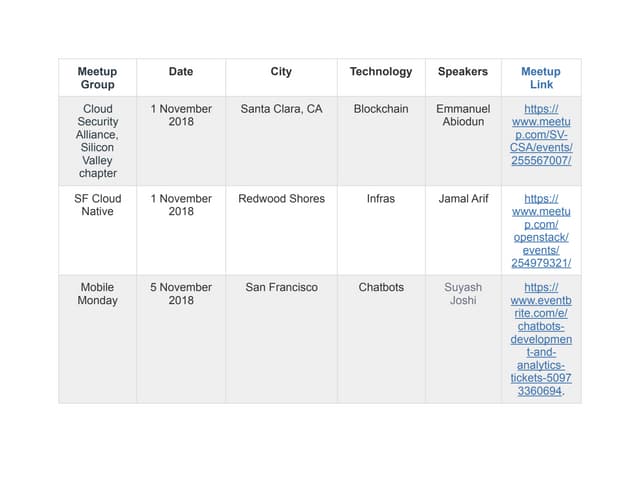The height and width of the screenshot is (495, 640).
Task: Click the Santa Clara, CA cell
Action: click(x=281, y=109)
